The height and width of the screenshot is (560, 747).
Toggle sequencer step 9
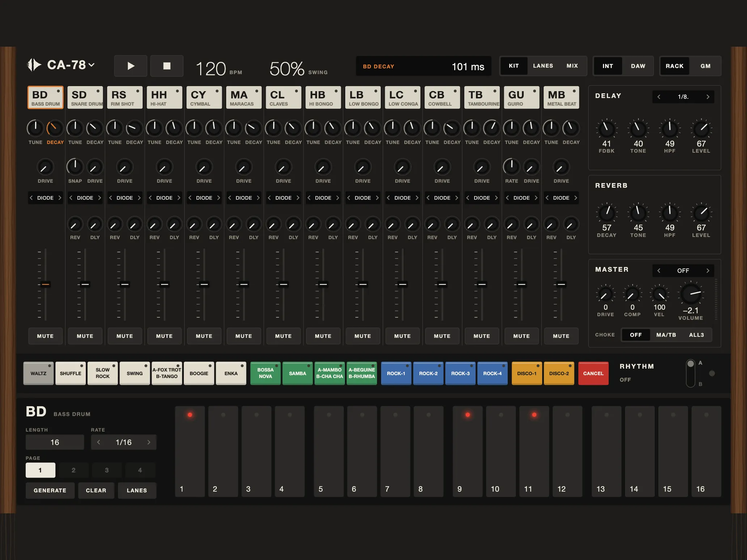pos(468,451)
